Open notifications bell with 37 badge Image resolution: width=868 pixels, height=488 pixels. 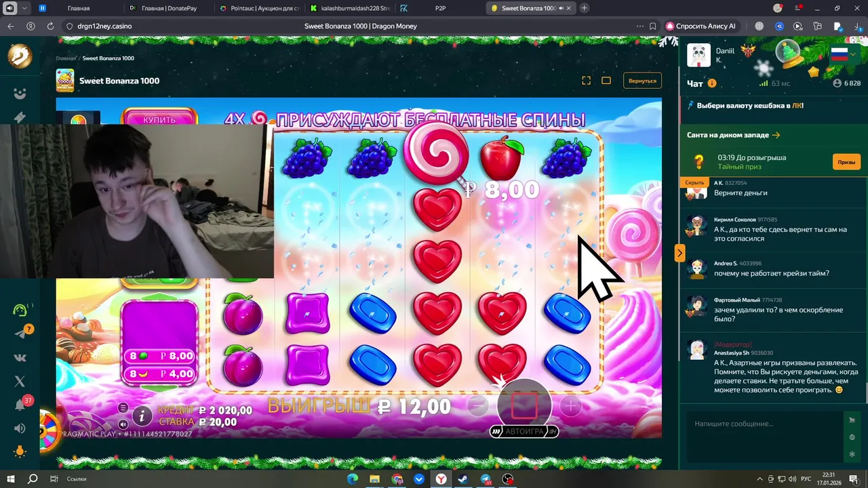[20, 405]
